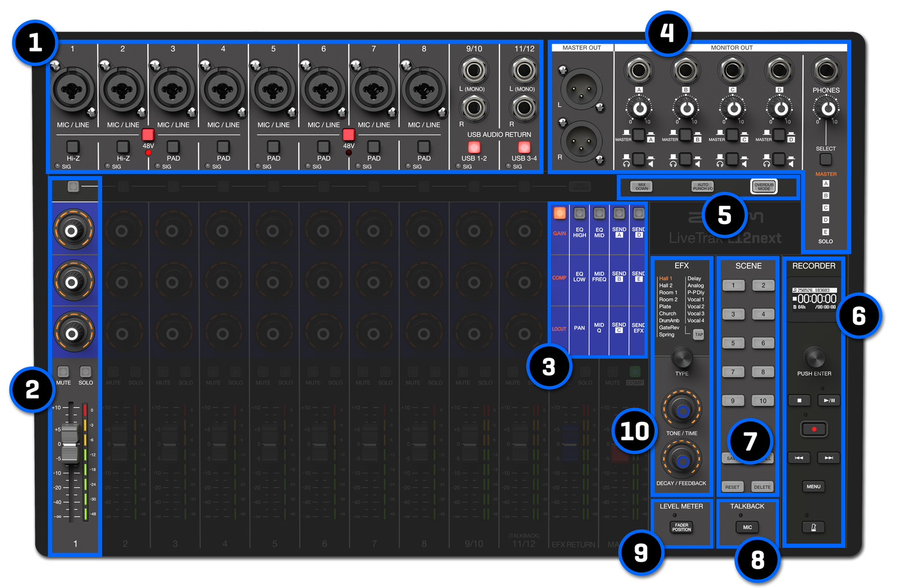The width and height of the screenshot is (897, 588).
Task: Toggle Hi-Z on channel 1
Action: [x=73, y=147]
